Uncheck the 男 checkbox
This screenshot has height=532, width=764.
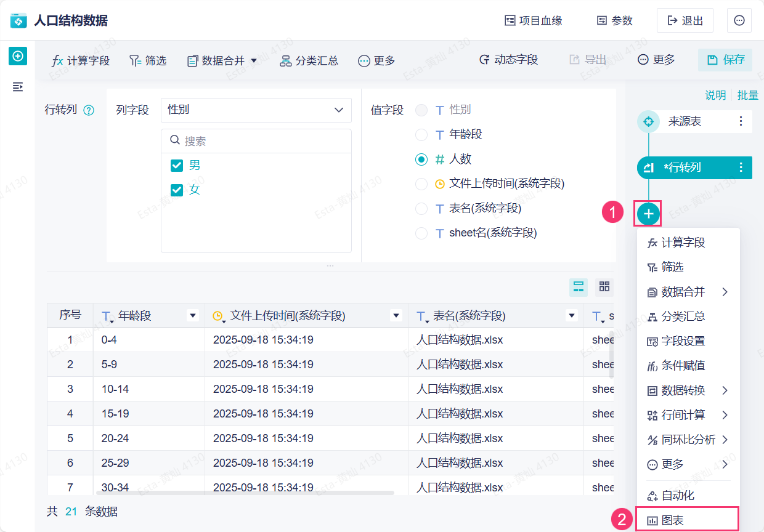tap(176, 166)
